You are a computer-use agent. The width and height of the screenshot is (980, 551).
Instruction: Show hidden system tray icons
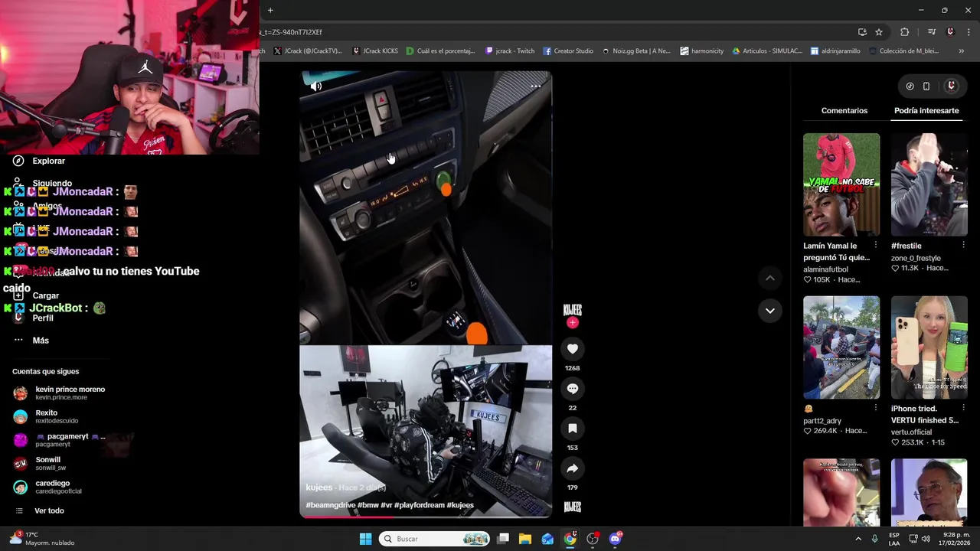pos(857,539)
